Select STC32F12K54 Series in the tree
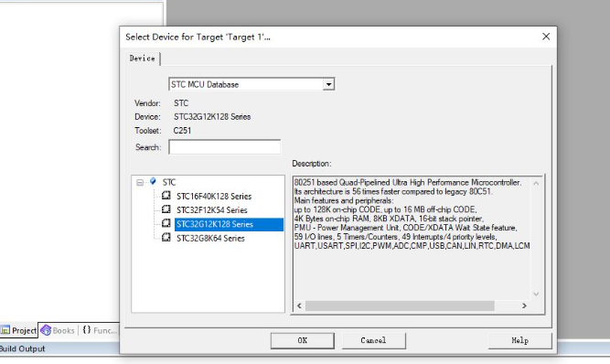Screen dimensions: 610x364 pos(212,210)
